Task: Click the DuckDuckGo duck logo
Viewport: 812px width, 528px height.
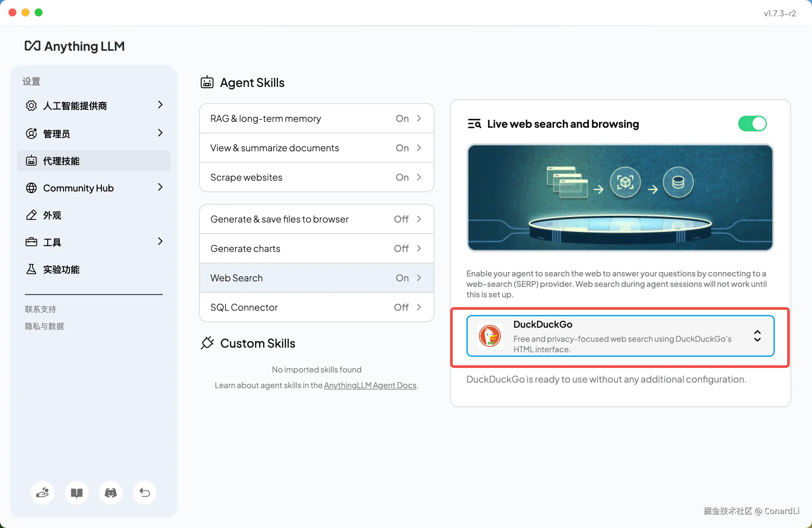Action: (490, 336)
